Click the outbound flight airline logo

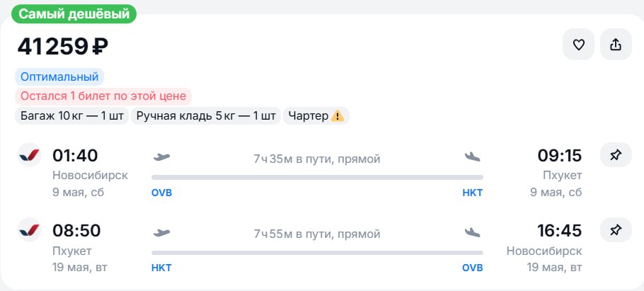(x=30, y=155)
